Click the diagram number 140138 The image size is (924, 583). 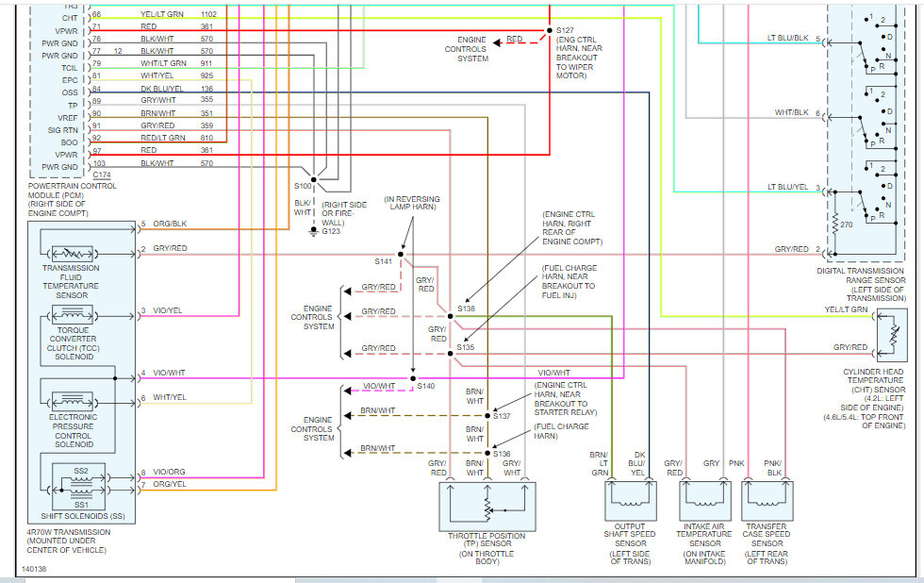click(34, 570)
